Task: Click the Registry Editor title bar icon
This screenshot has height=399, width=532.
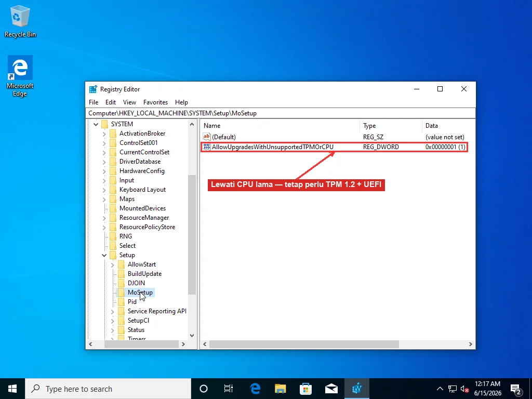Action: [93, 89]
